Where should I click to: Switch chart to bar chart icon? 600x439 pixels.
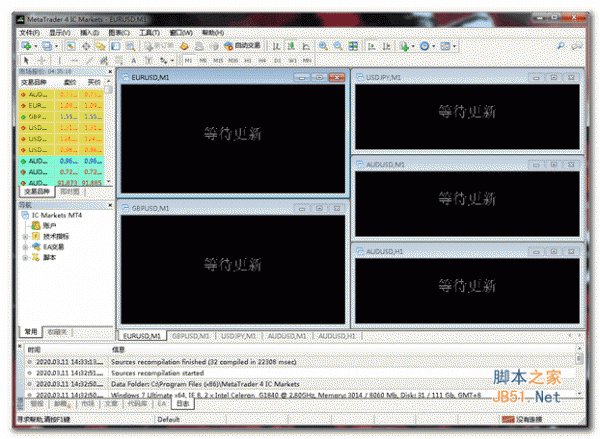pyautogui.click(x=276, y=46)
